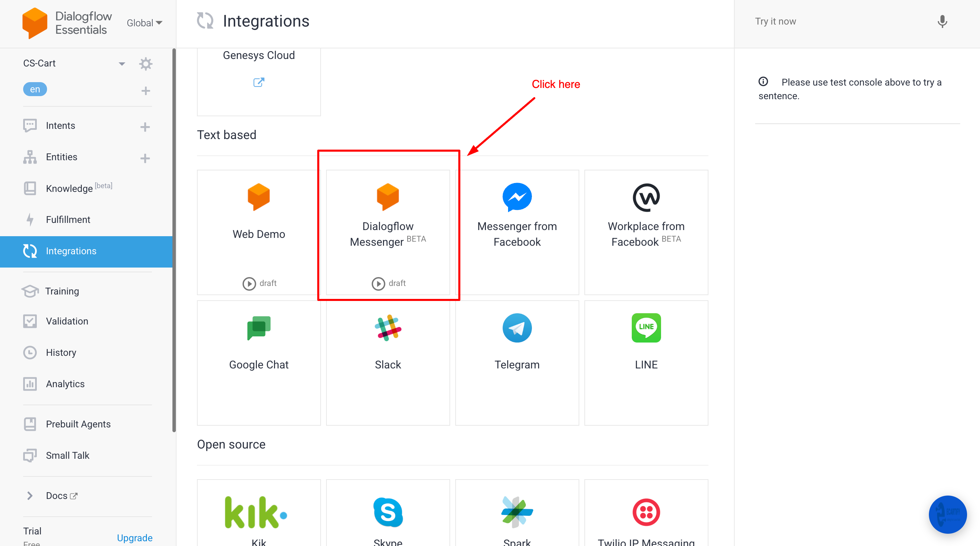Expand the CS-Cart agent dropdown

122,63
